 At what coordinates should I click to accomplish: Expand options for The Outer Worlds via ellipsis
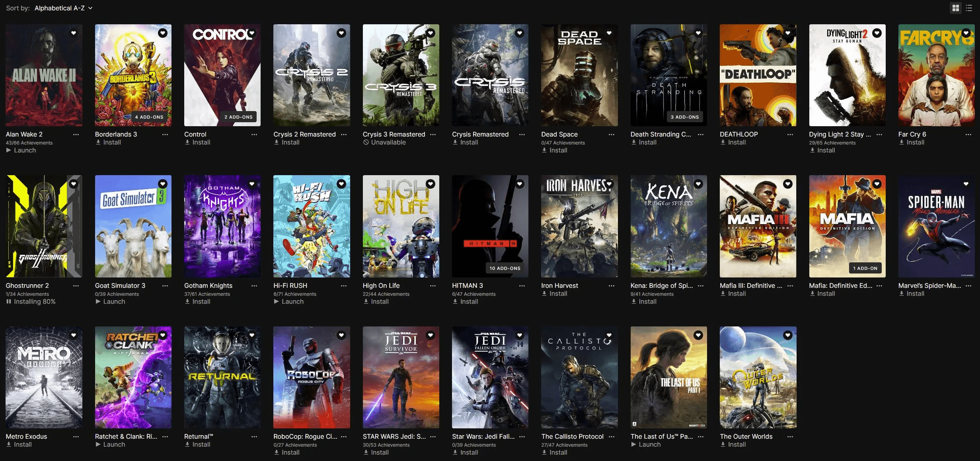click(x=789, y=436)
